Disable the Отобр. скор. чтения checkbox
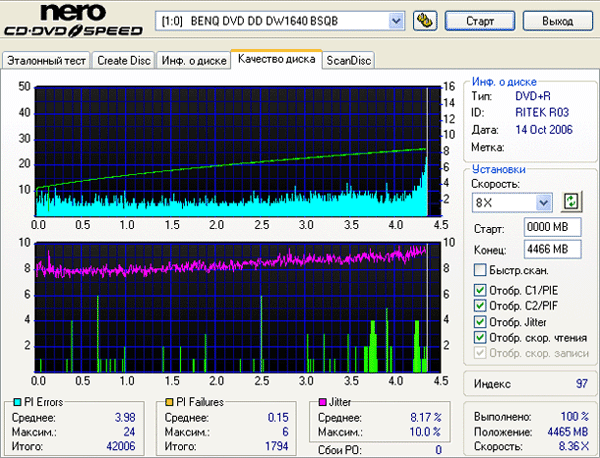Viewport: 600px width, 458px height. click(x=480, y=338)
